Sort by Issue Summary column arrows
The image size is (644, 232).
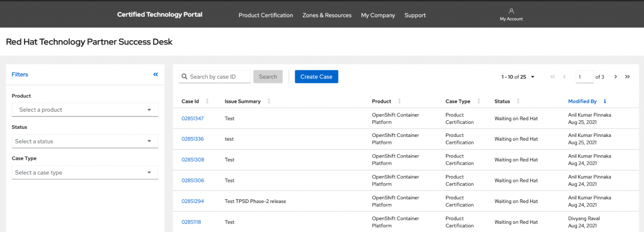269,102
